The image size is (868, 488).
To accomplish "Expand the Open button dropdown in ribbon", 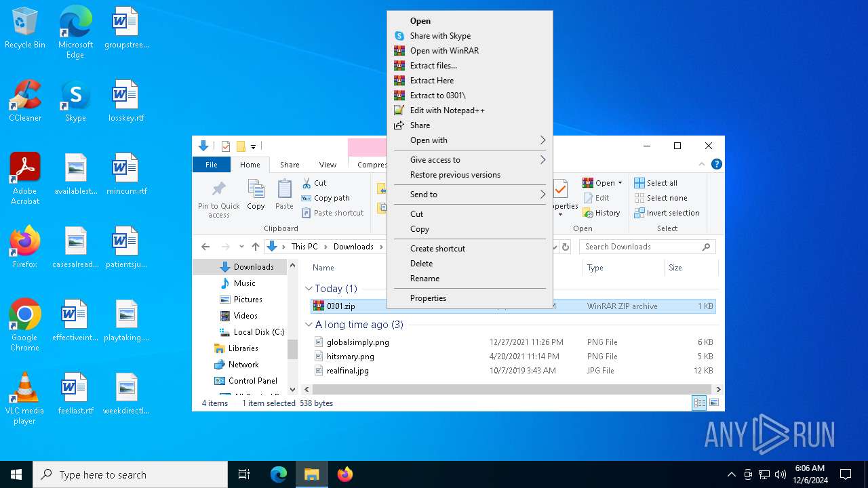I will [x=620, y=183].
